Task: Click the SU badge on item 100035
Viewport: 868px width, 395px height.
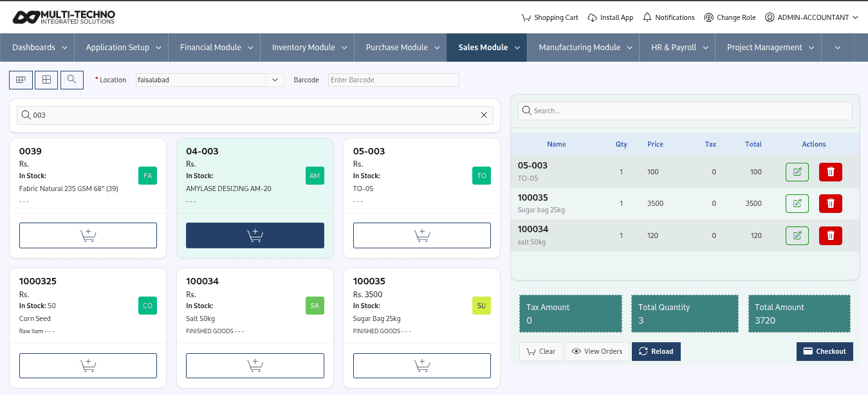Action: [481, 306]
